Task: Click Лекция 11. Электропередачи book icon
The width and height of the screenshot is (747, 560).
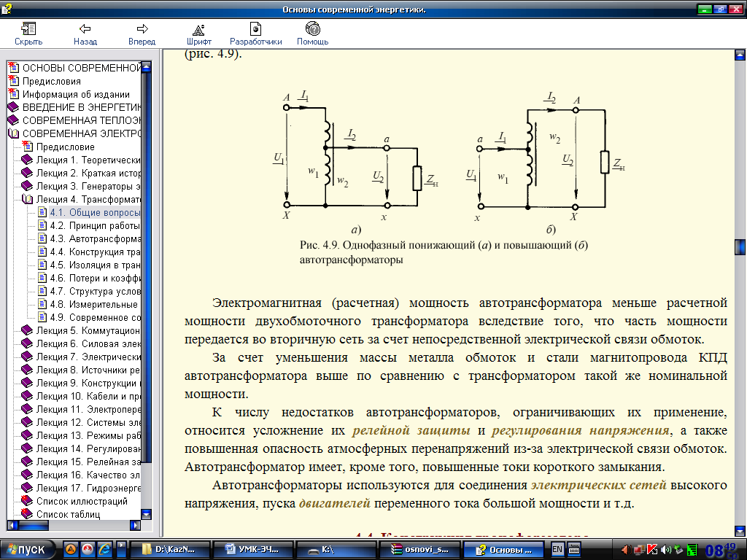Action: pyautogui.click(x=27, y=409)
